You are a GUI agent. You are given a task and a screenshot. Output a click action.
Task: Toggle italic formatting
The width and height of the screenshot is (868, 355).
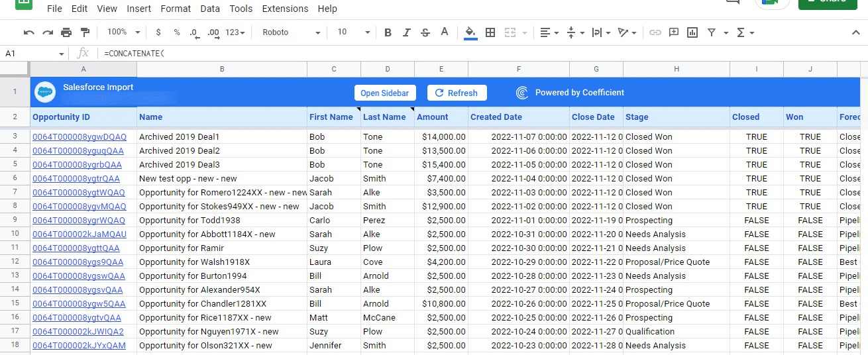pyautogui.click(x=406, y=32)
